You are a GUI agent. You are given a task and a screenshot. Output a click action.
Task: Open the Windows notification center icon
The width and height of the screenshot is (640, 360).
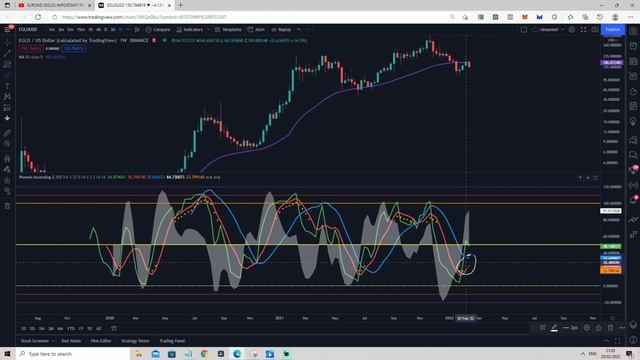pos(629,353)
